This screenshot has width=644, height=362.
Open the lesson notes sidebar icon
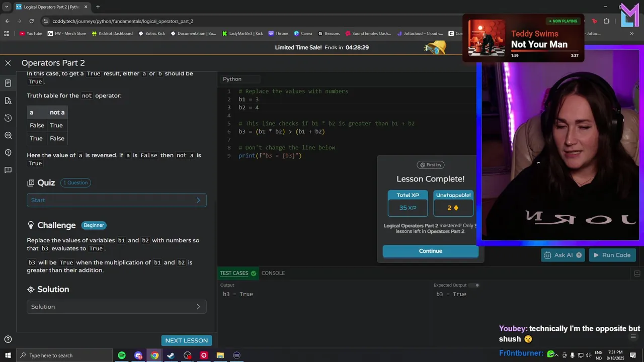pos(8,83)
